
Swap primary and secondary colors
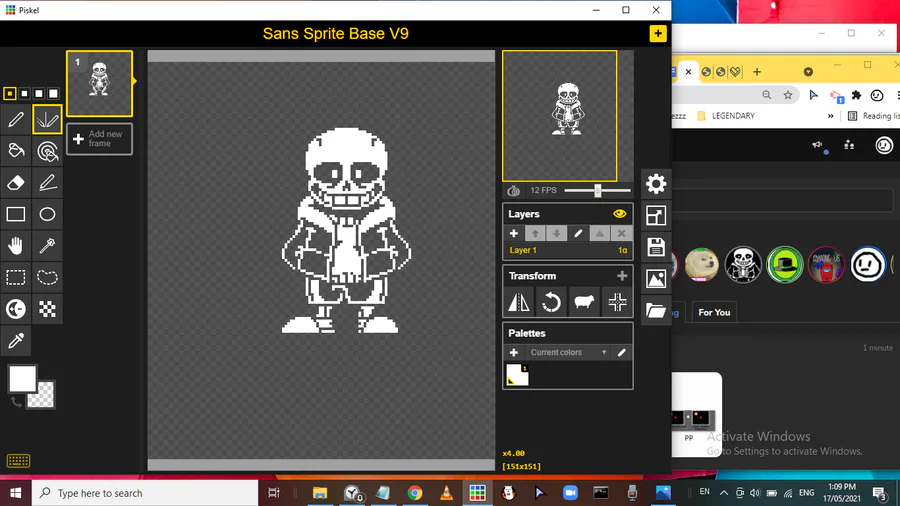(16, 402)
